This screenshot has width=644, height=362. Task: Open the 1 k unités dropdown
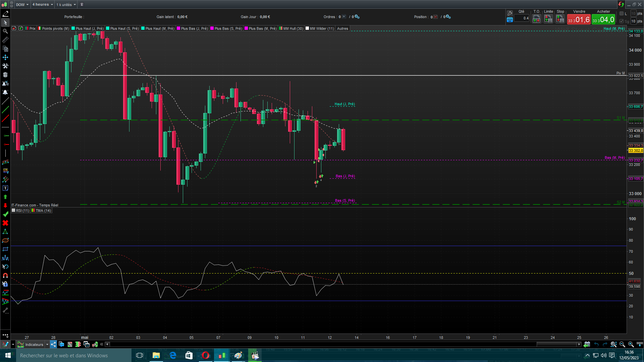tap(66, 5)
